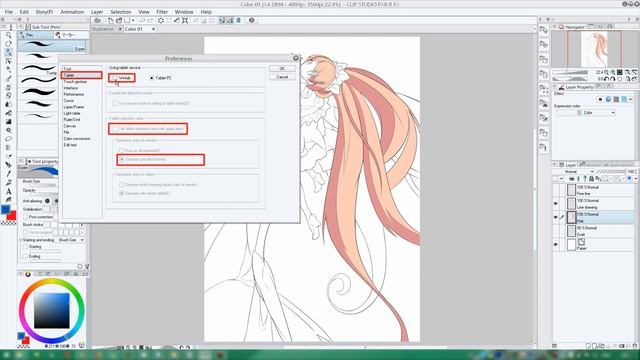Expand the Starting and ending section
Screen dimensions: 640x360
click(x=21, y=240)
